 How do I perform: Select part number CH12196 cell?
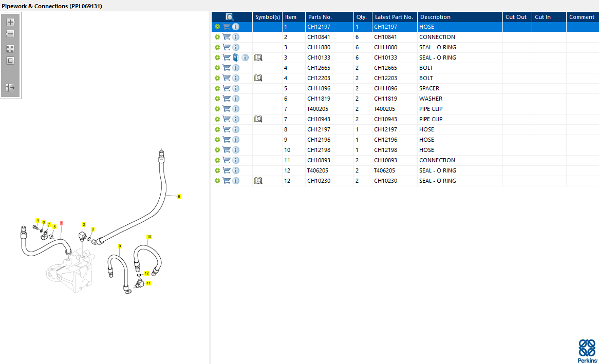coord(329,140)
